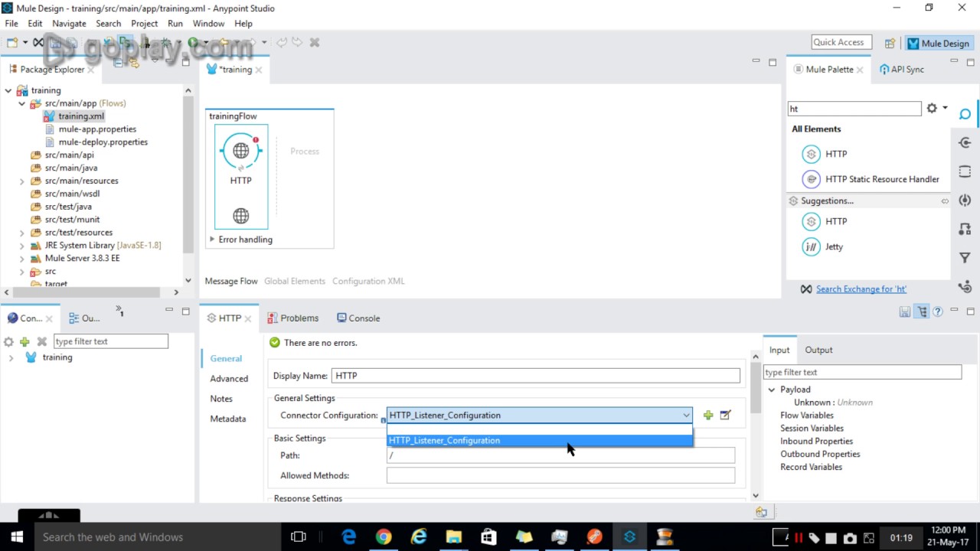Click the gear icon in Connections panel

click(8, 341)
